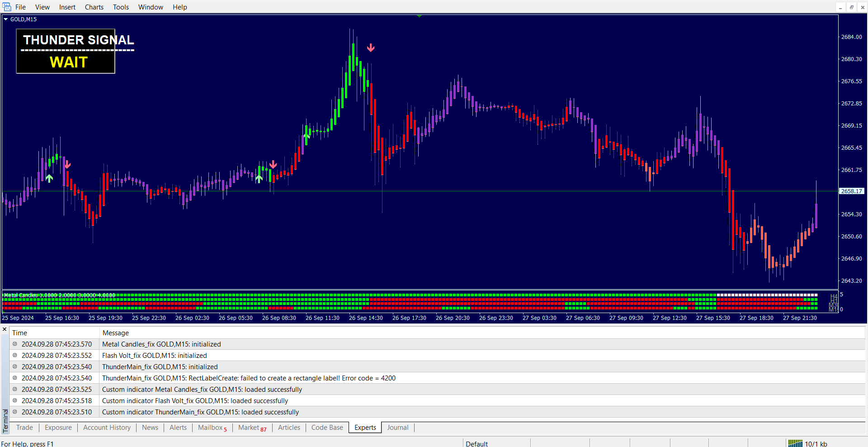This screenshot has width=868, height=447.
Task: Switch to the Exposure tab
Action: point(58,428)
